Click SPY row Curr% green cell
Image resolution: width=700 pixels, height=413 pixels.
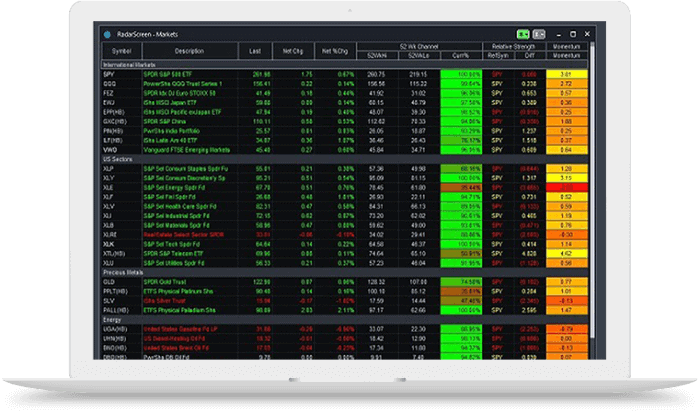[x=461, y=74]
